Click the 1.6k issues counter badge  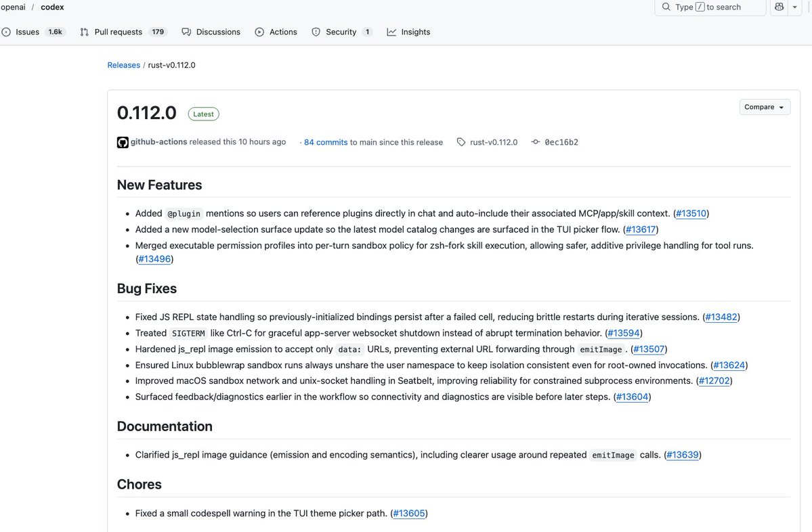[55, 32]
